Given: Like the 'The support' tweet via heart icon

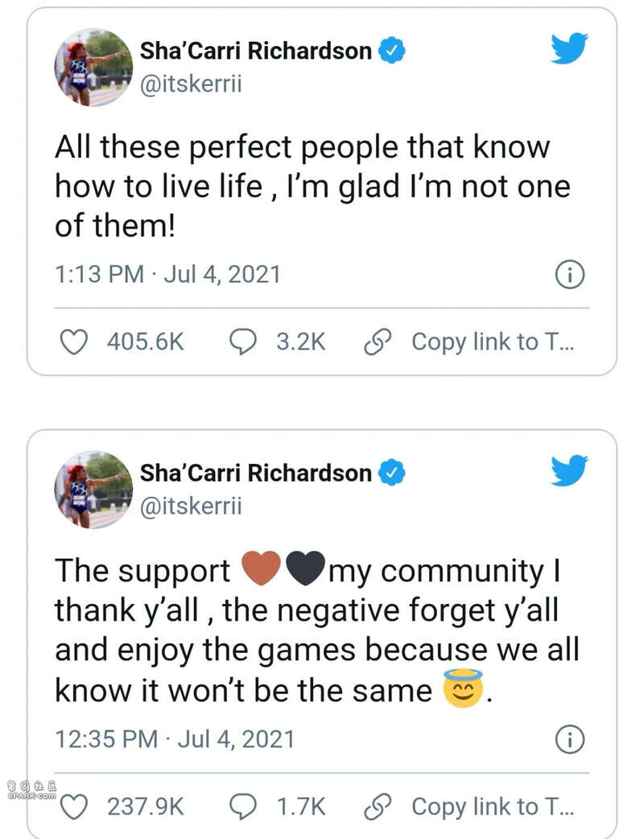Looking at the screenshot, I should coord(73,807).
